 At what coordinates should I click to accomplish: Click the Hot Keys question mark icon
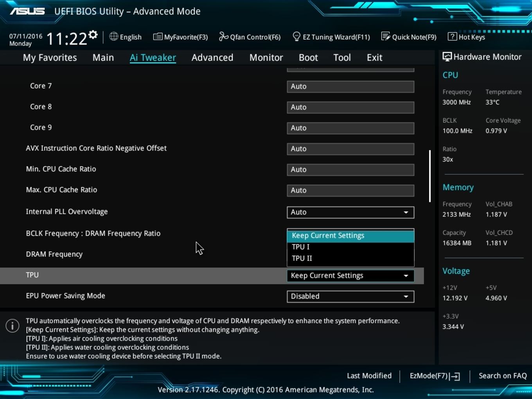tap(452, 36)
